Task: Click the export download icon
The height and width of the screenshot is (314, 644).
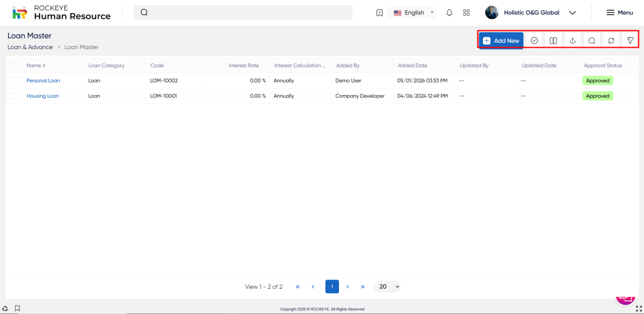Action: point(572,40)
